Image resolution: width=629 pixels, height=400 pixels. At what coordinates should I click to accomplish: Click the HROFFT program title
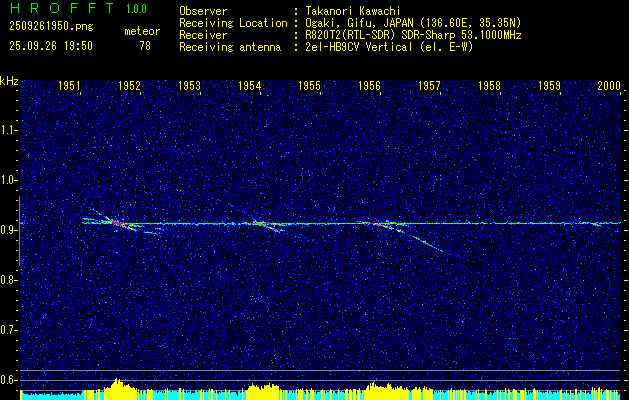click(x=62, y=8)
